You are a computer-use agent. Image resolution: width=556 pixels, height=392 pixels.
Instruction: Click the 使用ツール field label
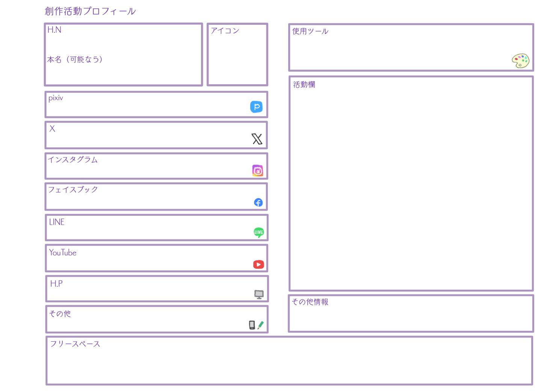[x=310, y=31]
